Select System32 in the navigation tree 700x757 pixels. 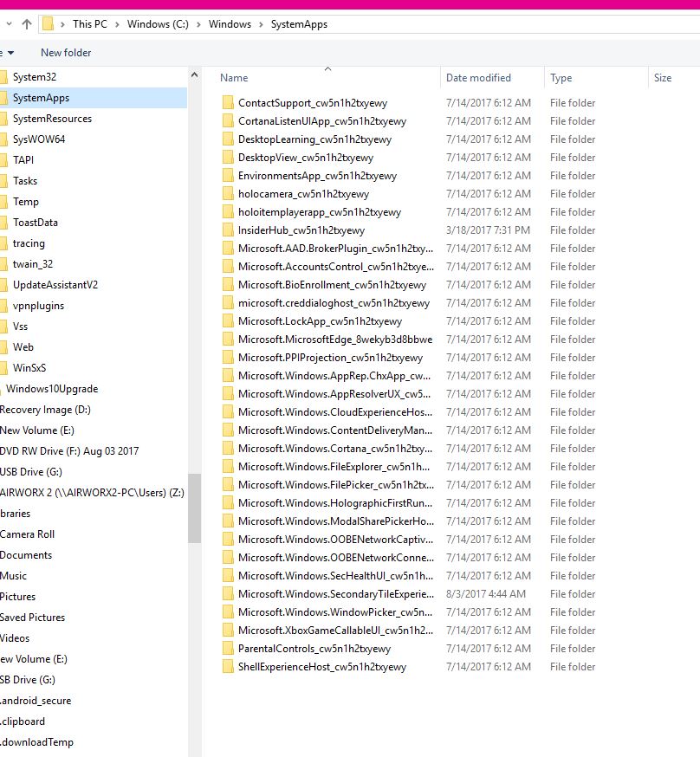point(35,77)
